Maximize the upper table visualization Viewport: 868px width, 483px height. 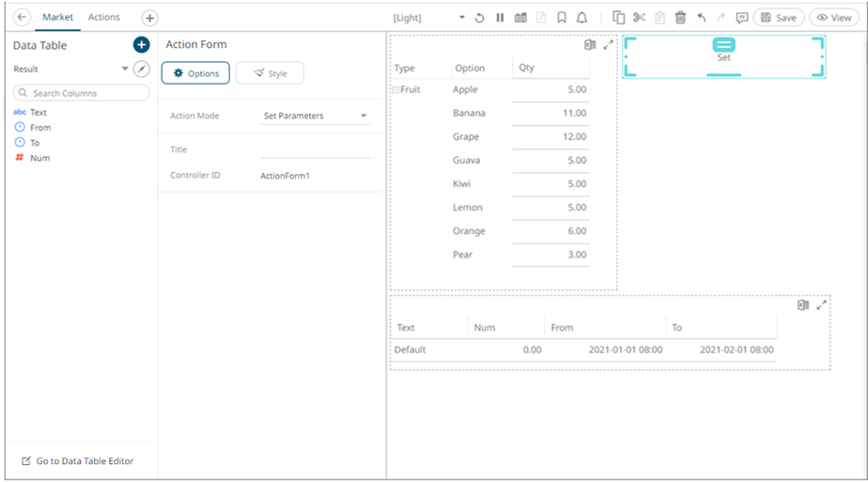tap(608, 45)
